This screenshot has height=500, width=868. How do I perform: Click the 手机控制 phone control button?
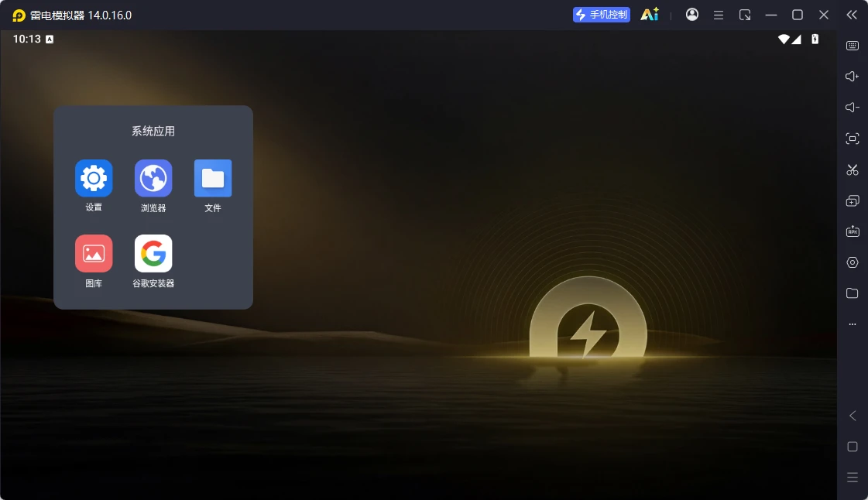pyautogui.click(x=601, y=15)
